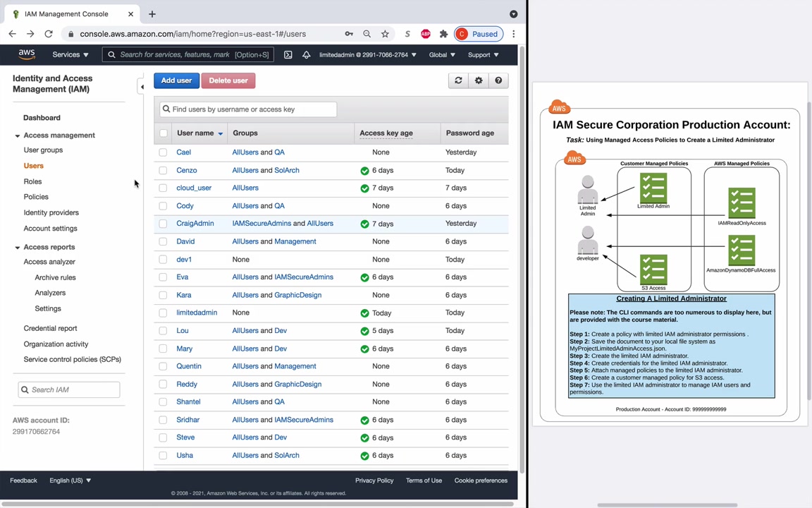Open the limitedadmin user link
This screenshot has width=812, height=508.
(197, 313)
